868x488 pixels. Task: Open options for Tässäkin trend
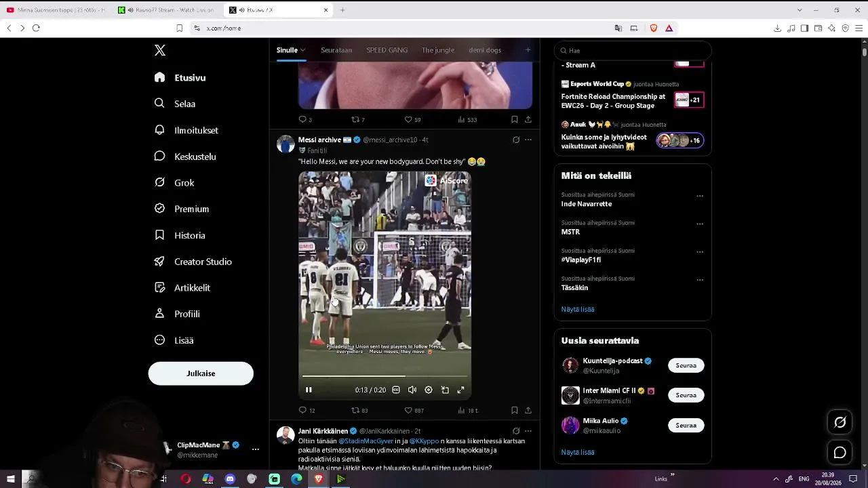700,280
